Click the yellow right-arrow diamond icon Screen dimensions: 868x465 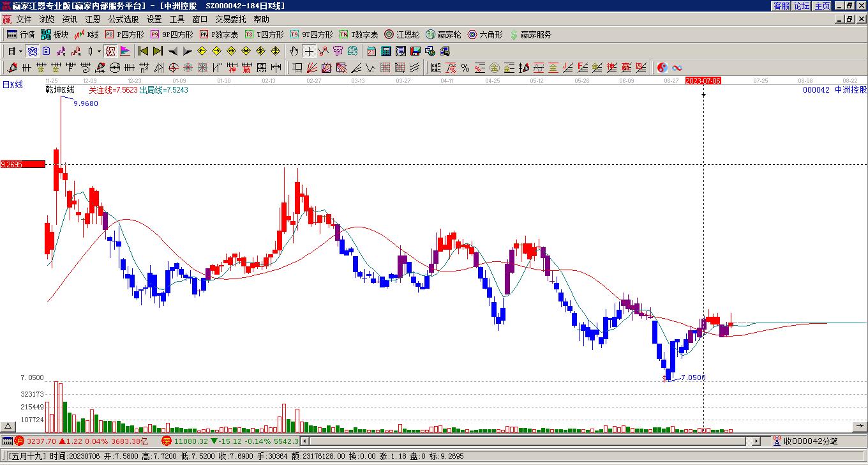click(216, 51)
